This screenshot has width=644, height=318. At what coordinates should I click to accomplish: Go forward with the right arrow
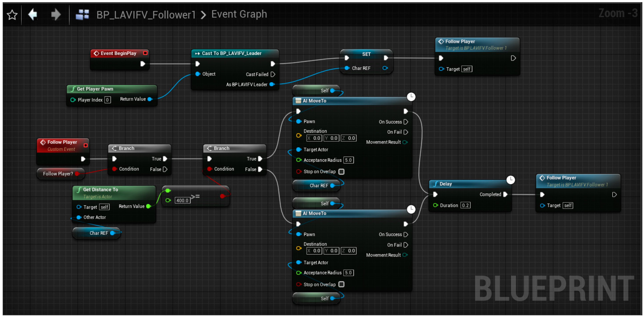coord(56,14)
